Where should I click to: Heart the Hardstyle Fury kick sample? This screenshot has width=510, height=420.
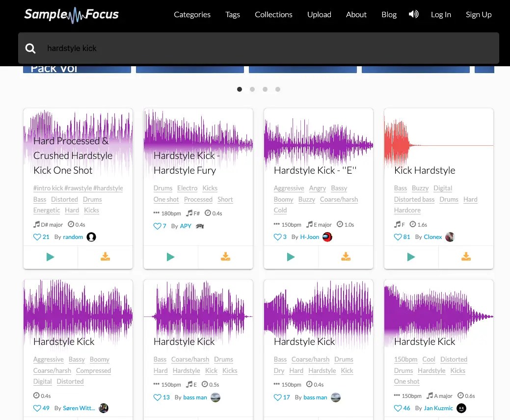coord(157,226)
